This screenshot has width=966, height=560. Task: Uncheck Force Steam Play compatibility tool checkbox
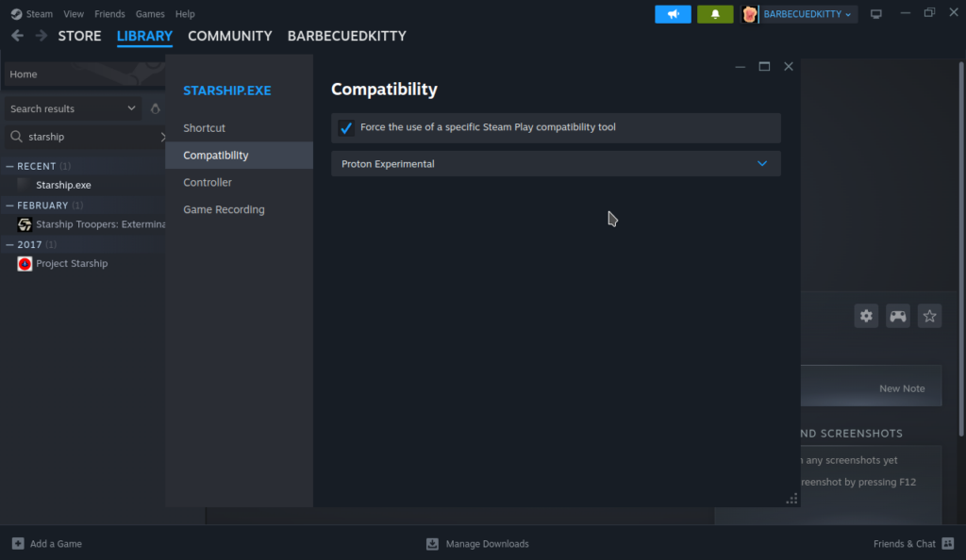pyautogui.click(x=346, y=127)
